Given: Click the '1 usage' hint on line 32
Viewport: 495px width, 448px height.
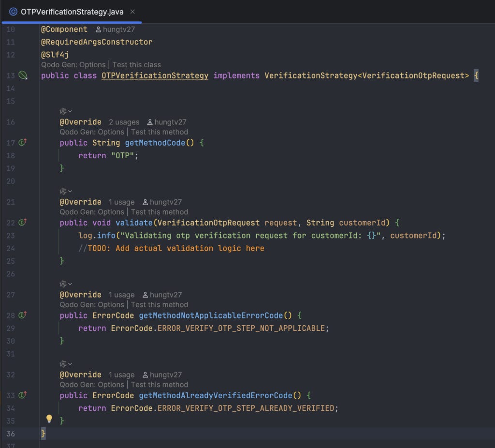Looking at the screenshot, I should tap(121, 374).
